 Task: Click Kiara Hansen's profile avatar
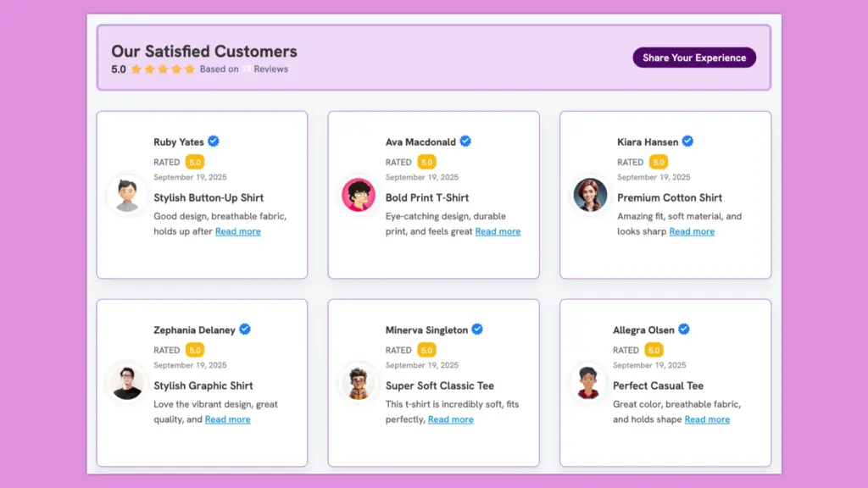pyautogui.click(x=590, y=195)
